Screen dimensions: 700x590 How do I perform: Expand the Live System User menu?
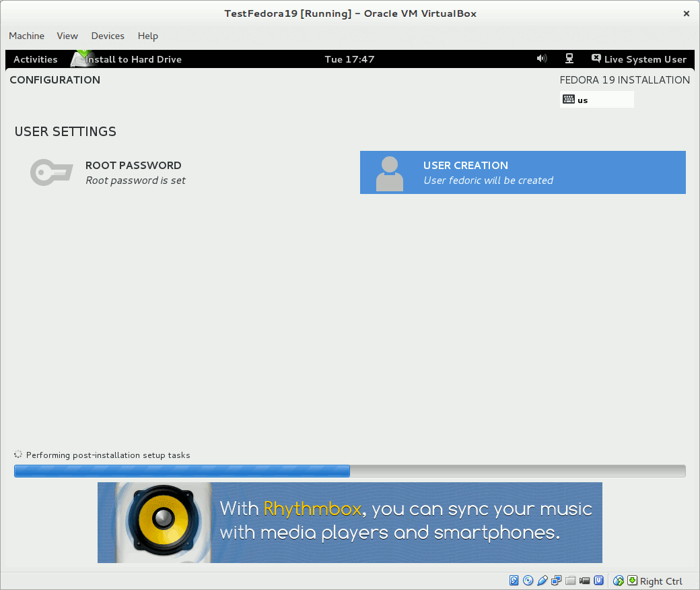point(639,59)
